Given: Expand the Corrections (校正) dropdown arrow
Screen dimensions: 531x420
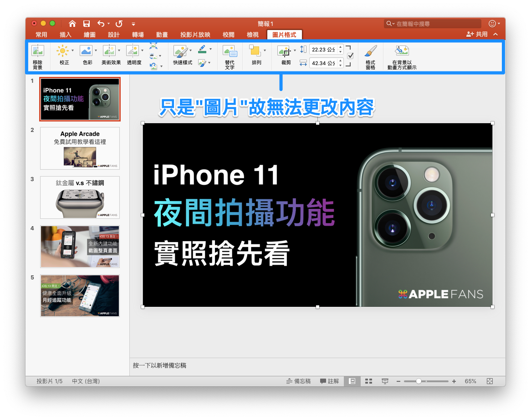Looking at the screenshot, I should click(72, 51).
